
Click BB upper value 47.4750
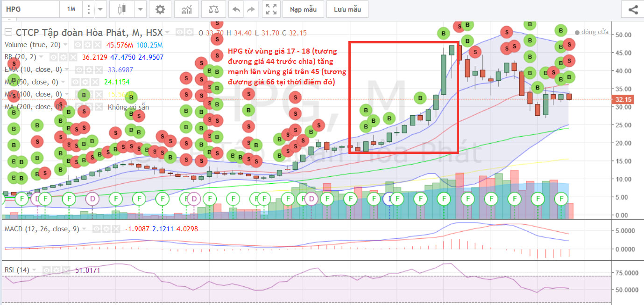(x=123, y=57)
